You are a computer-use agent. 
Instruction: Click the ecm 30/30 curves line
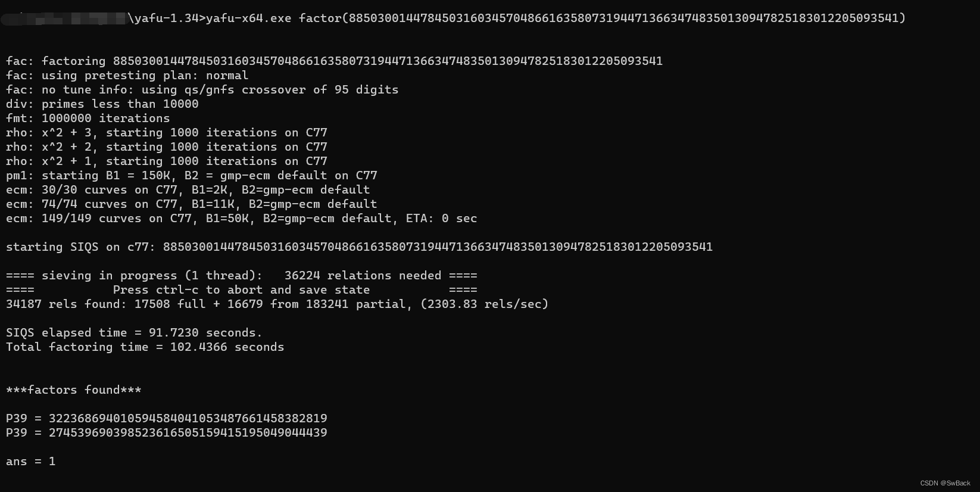click(188, 190)
